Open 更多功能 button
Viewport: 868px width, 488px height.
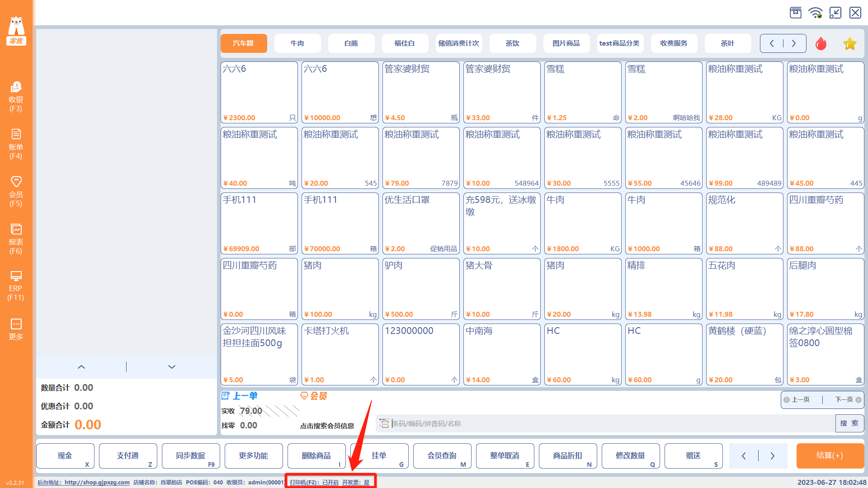(254, 456)
